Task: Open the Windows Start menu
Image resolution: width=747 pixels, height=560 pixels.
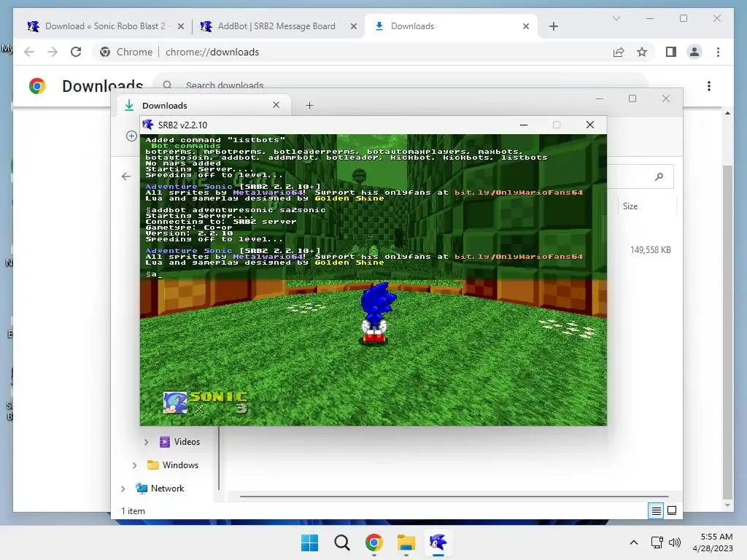Action: [x=309, y=542]
